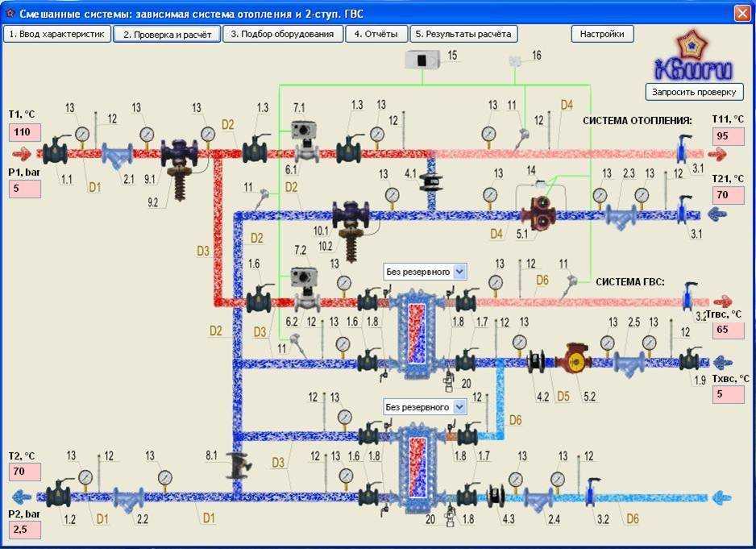Select the upper plate heat exchanger
Screen dimensions: 756x549
coord(416,335)
